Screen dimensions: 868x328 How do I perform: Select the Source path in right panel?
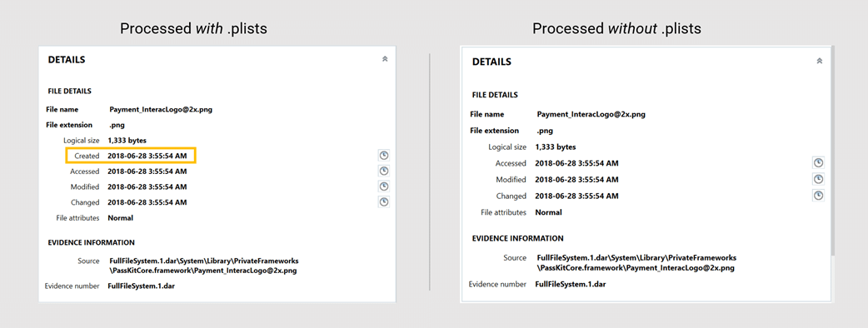636,263
